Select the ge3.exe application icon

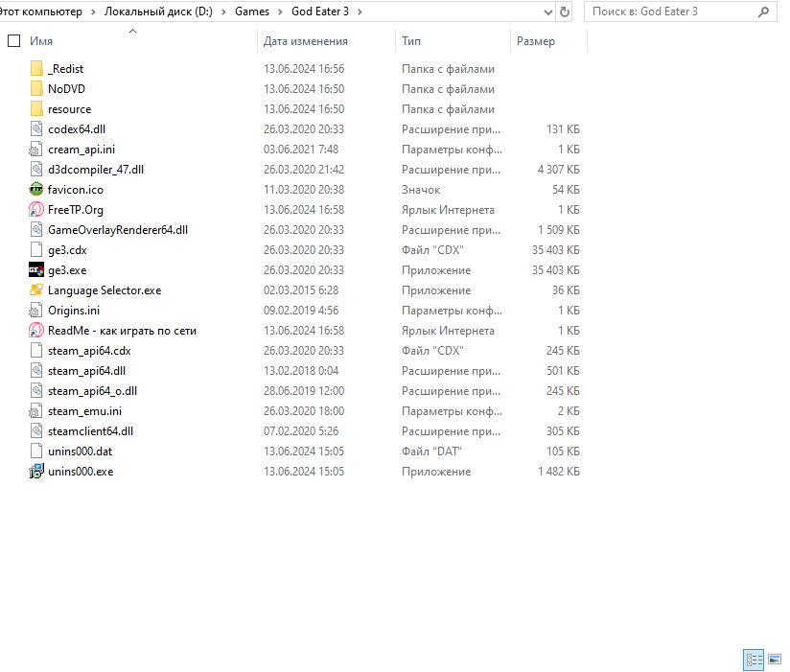(x=36, y=270)
